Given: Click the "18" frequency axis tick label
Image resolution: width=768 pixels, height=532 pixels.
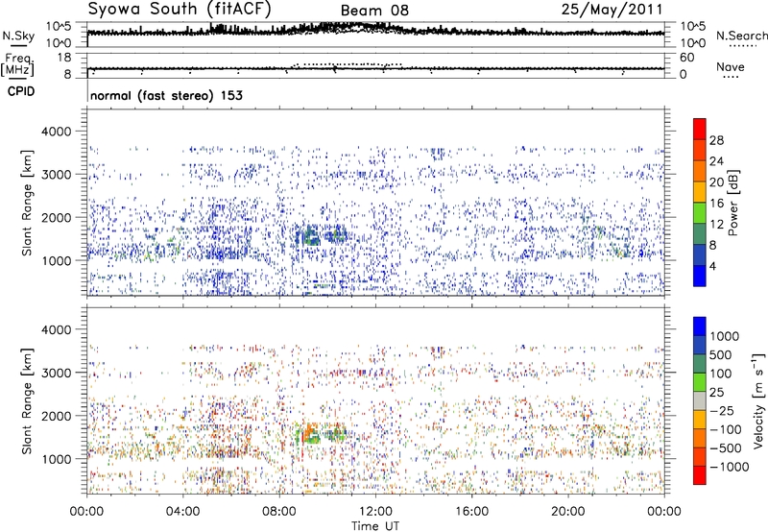Looking at the screenshot, I should tap(64, 58).
